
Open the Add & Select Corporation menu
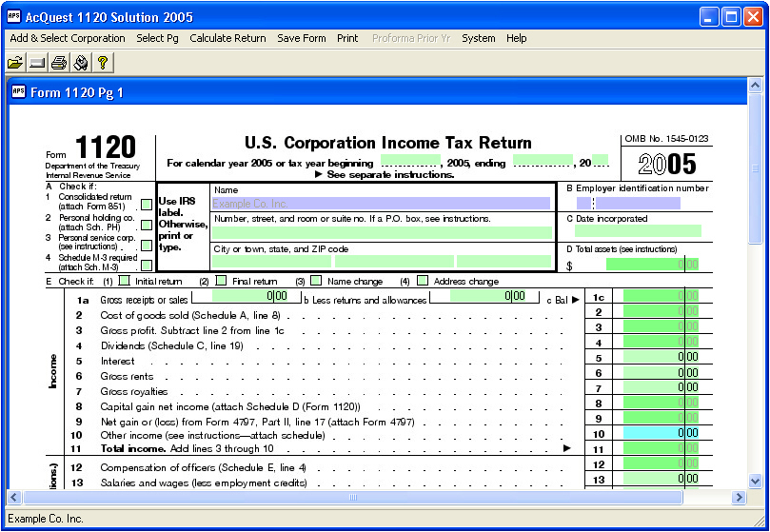(x=68, y=38)
